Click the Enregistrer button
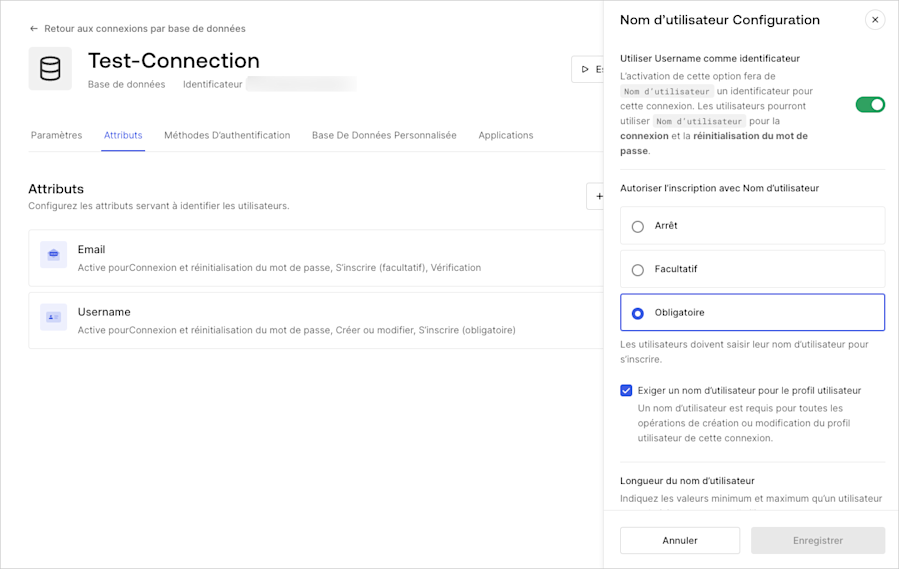 coord(818,540)
